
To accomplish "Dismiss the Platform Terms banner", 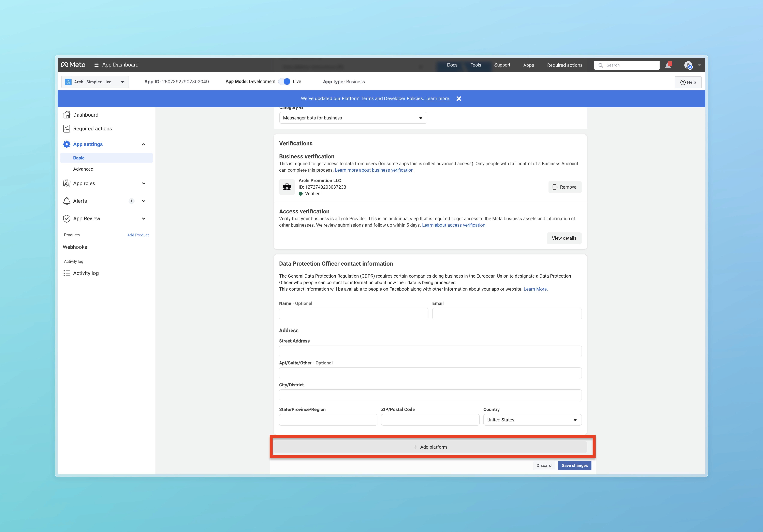I will click(x=459, y=99).
